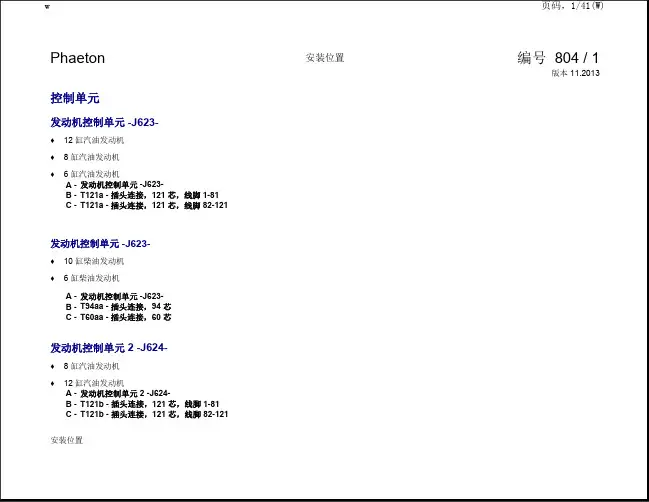Click the version text 版本 11.2013

pos(575,73)
